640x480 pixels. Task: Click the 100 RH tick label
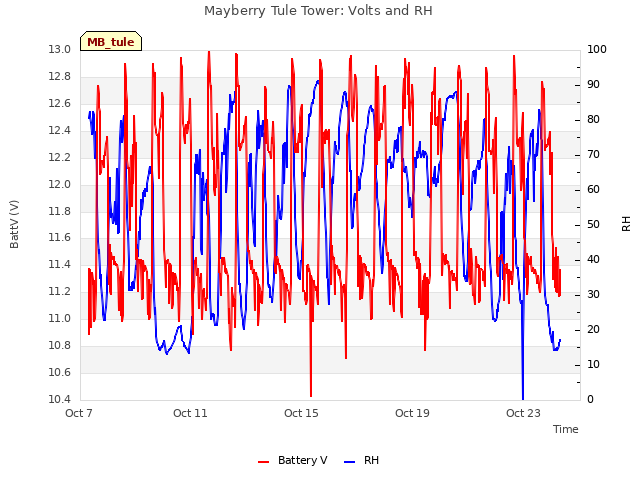[x=597, y=49]
